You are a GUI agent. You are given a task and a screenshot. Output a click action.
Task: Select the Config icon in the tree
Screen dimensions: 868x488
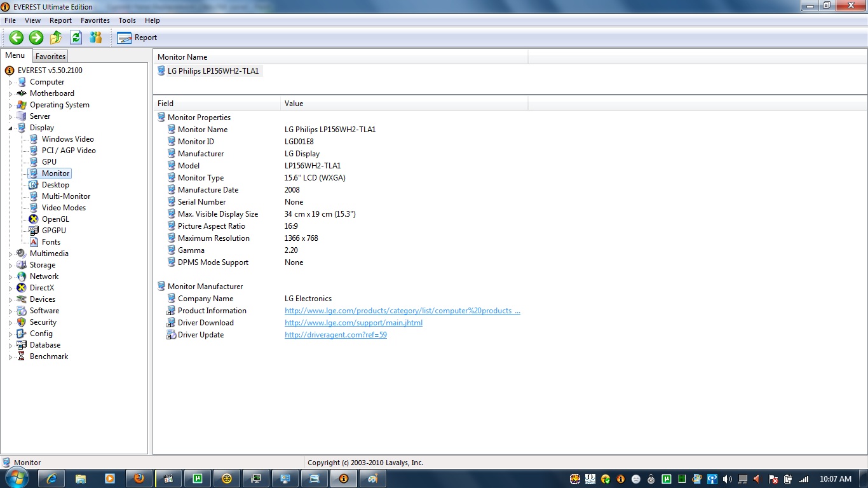pos(22,334)
